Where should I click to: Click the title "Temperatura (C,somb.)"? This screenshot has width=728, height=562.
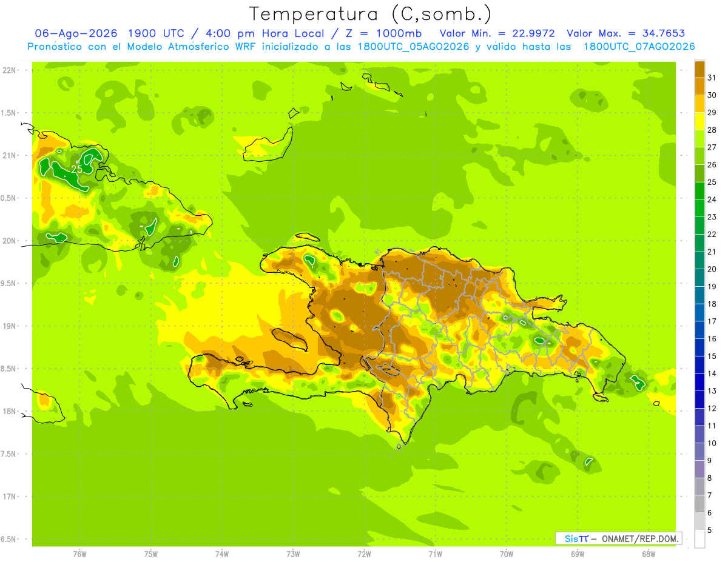click(x=370, y=14)
